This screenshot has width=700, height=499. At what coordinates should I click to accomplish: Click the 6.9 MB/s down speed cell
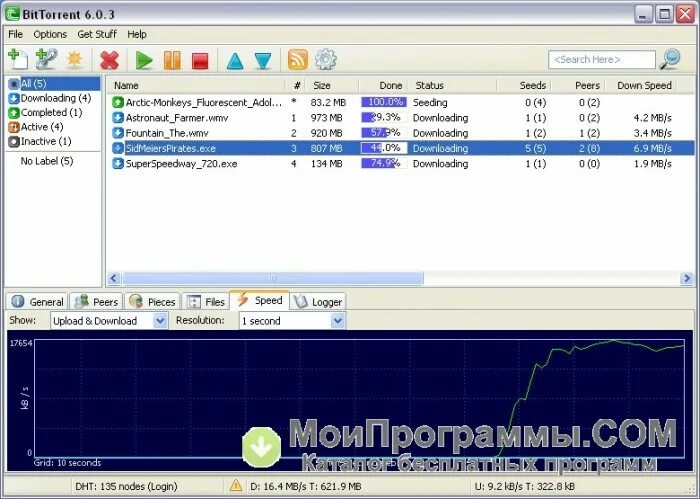click(652, 148)
